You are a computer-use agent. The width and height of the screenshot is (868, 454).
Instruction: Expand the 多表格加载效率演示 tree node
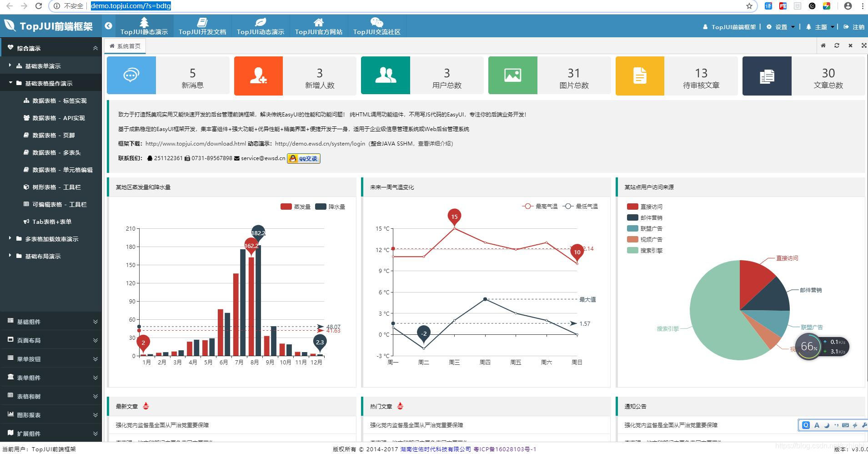pos(10,238)
